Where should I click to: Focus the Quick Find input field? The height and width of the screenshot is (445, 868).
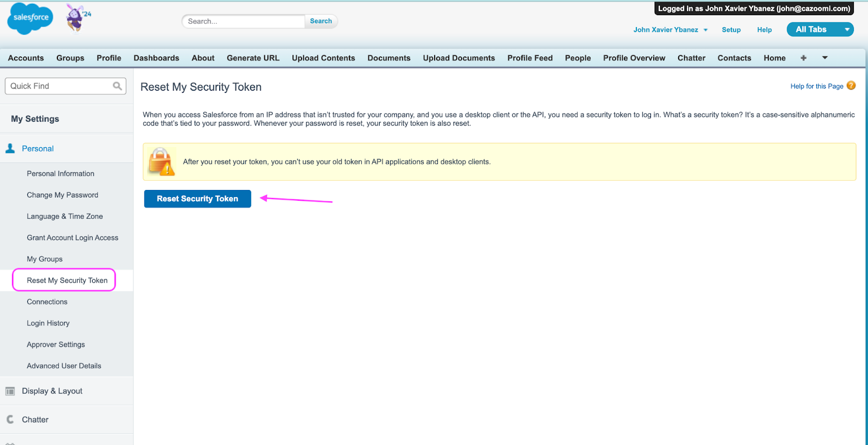coord(66,86)
